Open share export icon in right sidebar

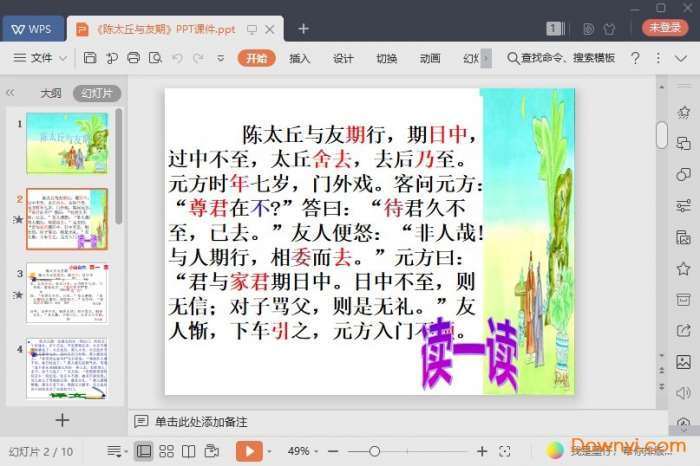(x=683, y=331)
